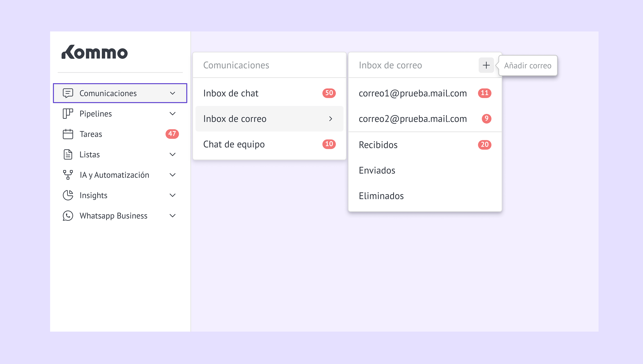Click the Listas document icon
The height and width of the screenshot is (364, 643).
pos(68,154)
